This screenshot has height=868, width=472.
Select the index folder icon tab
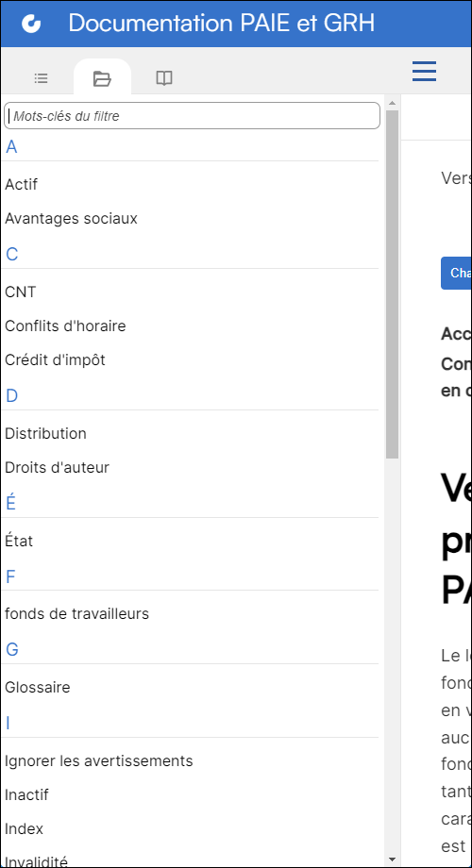point(102,78)
